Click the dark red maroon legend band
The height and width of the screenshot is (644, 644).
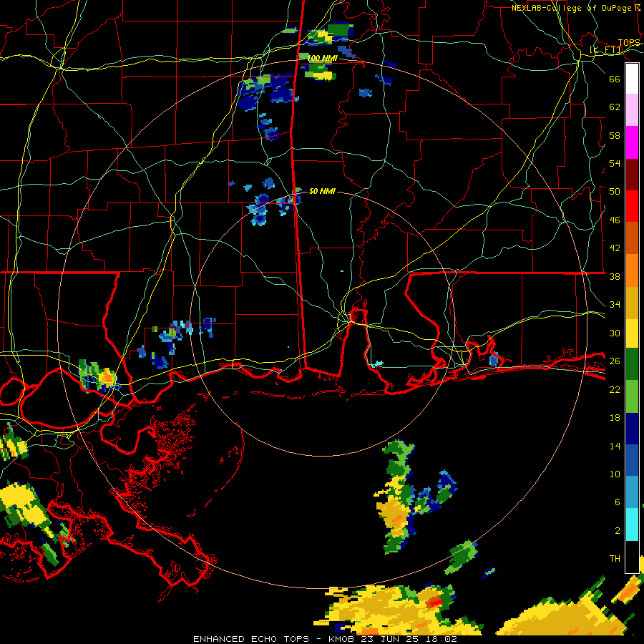tap(632, 174)
